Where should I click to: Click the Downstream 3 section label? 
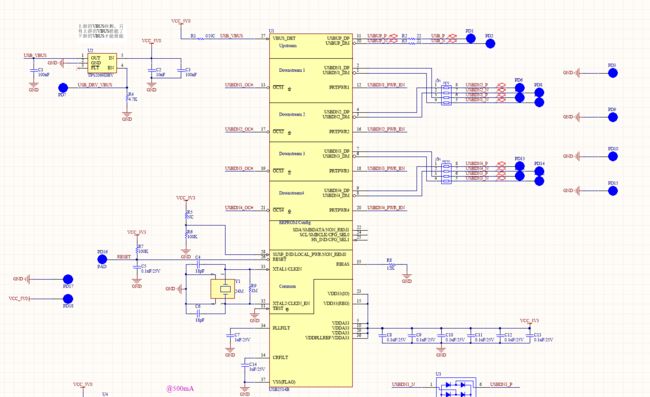[x=292, y=154]
